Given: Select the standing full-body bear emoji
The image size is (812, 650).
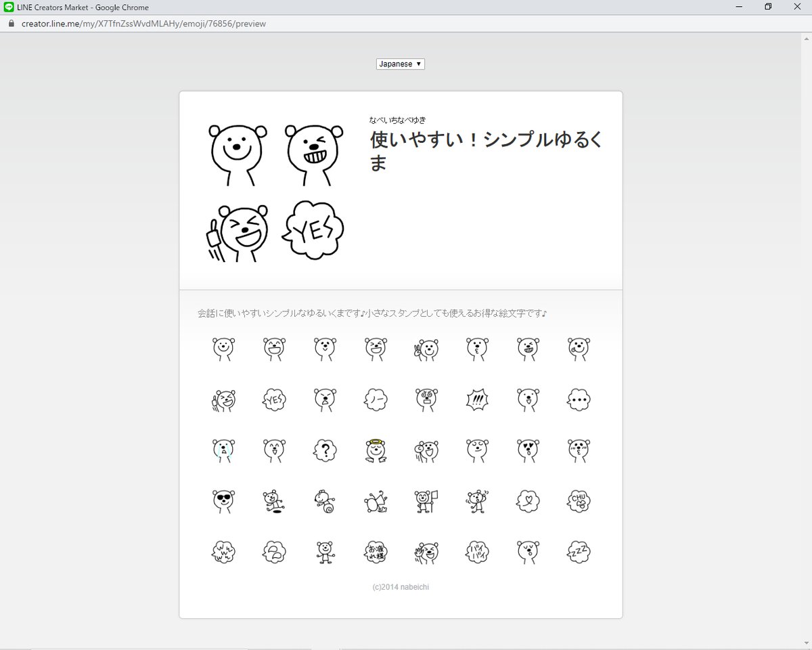Looking at the screenshot, I should tap(325, 552).
